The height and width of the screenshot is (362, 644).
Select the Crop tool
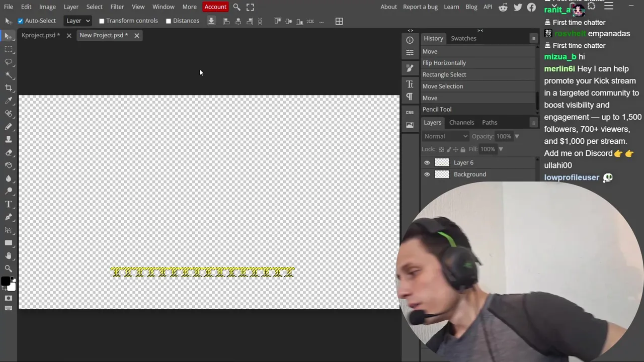click(9, 88)
